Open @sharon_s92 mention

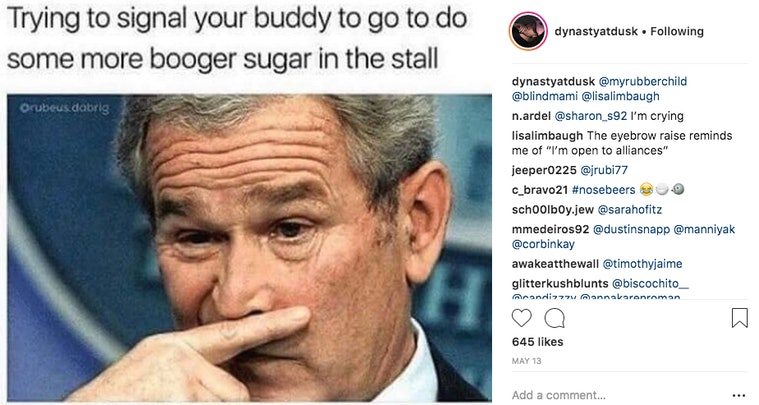tap(590, 116)
